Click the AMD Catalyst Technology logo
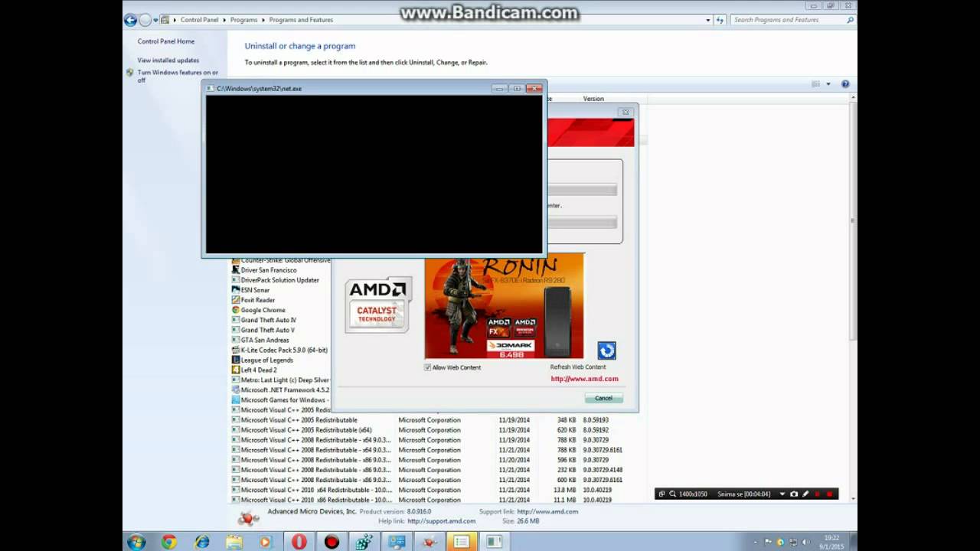 pos(378,305)
